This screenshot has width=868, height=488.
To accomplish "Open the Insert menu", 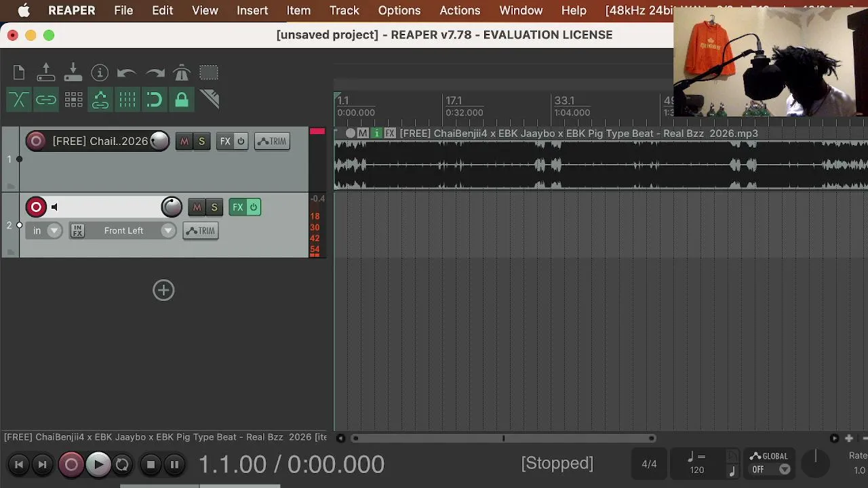I will pyautogui.click(x=252, y=10).
